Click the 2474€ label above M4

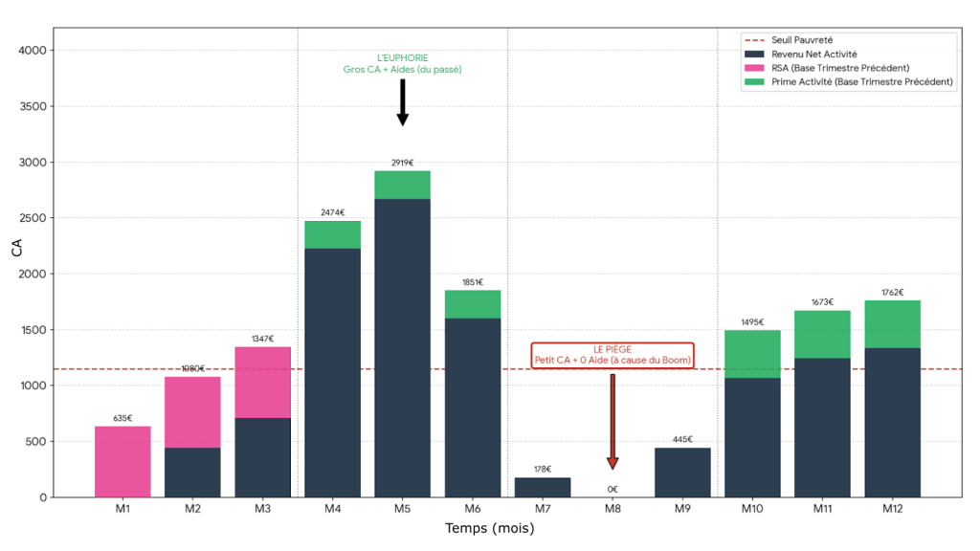click(x=332, y=212)
